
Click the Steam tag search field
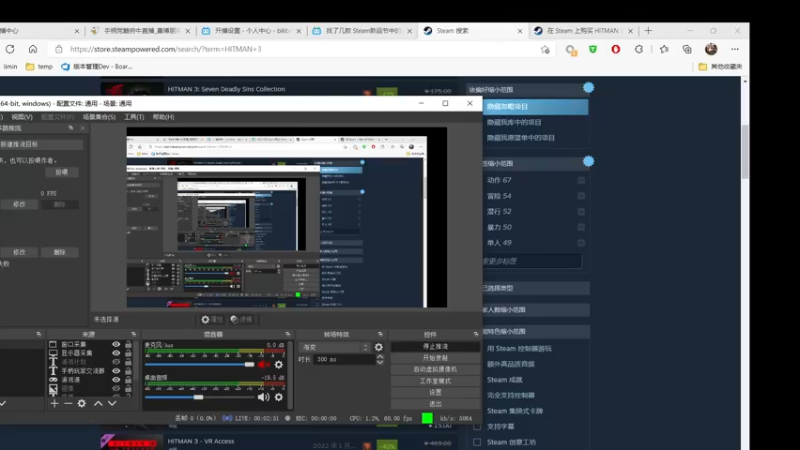(532, 261)
